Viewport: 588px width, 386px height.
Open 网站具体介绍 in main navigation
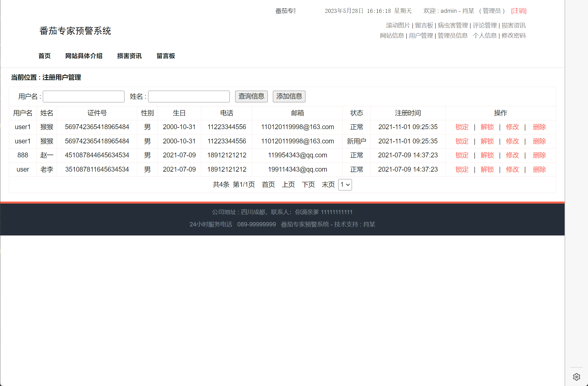tap(84, 56)
